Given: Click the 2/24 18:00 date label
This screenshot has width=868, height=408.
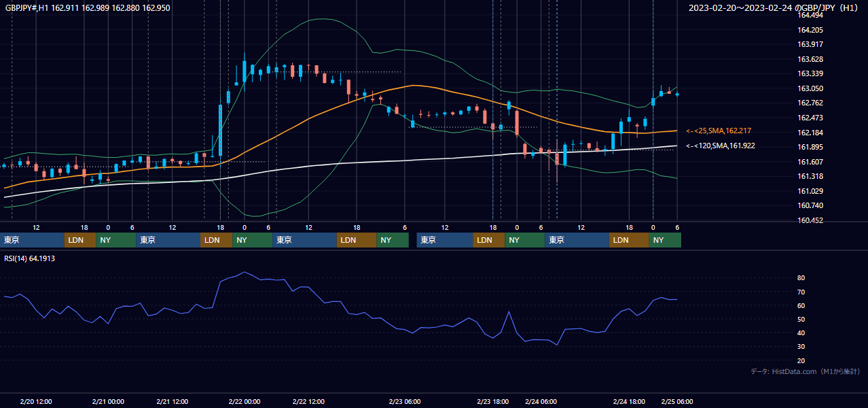Looking at the screenshot, I should (630, 401).
